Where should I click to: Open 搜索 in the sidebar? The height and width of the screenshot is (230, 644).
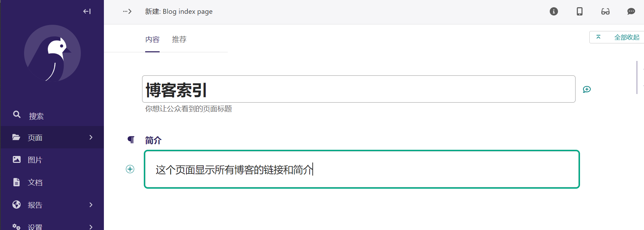[x=36, y=116]
